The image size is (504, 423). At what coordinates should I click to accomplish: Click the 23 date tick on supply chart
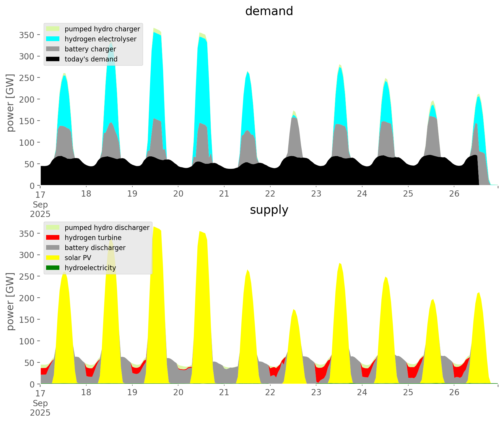316,393
